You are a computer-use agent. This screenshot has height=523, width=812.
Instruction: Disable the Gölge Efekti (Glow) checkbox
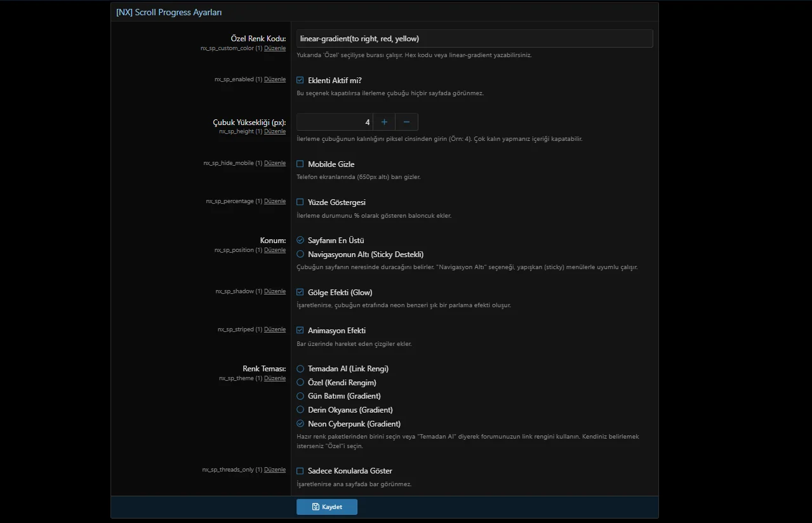tap(300, 292)
